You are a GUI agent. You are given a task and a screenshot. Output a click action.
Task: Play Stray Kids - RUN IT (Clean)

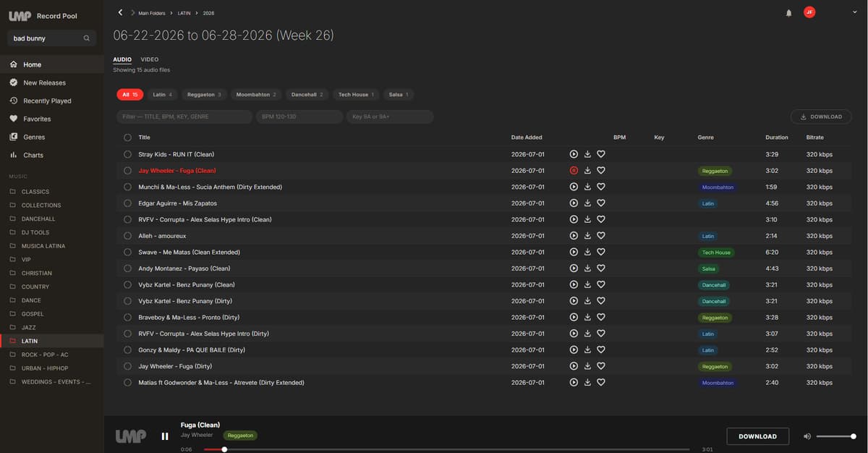click(574, 154)
